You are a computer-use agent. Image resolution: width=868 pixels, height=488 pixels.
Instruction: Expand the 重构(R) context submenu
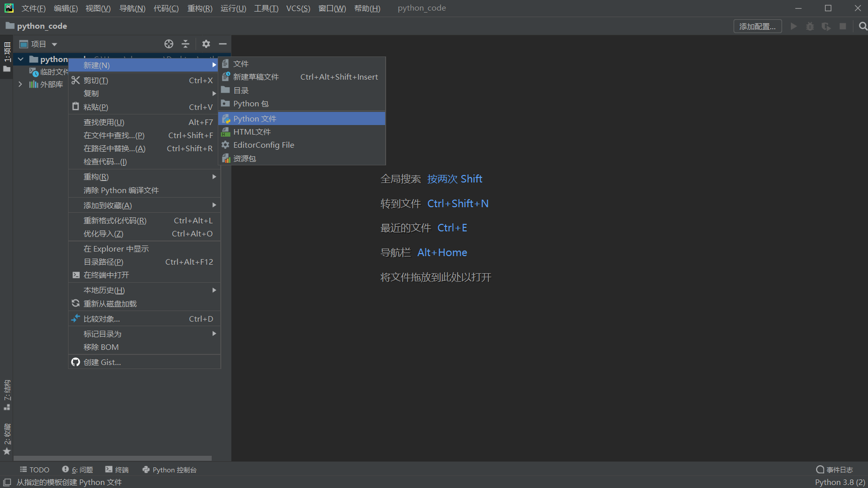coord(144,176)
